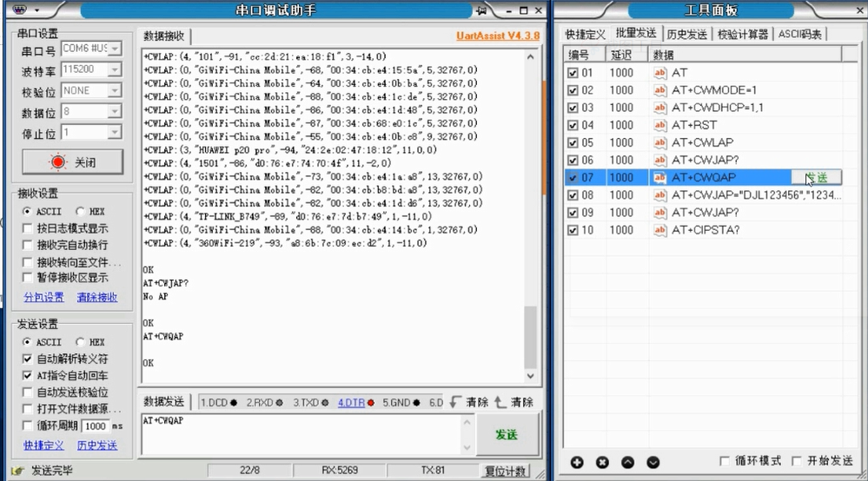Click the cycle period value field
Image resolution: width=868 pixels, height=481 pixels.
[96, 425]
